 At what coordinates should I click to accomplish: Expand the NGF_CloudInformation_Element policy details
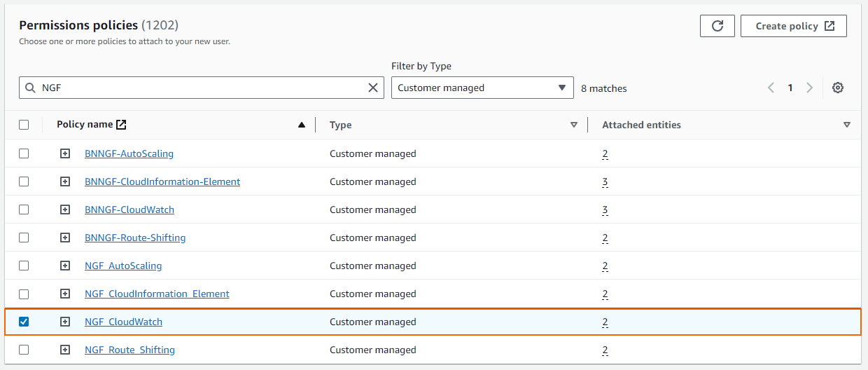coord(65,294)
